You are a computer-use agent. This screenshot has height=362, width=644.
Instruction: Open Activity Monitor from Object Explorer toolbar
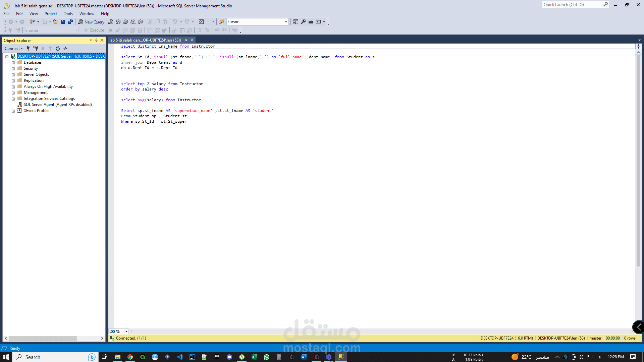[65, 49]
